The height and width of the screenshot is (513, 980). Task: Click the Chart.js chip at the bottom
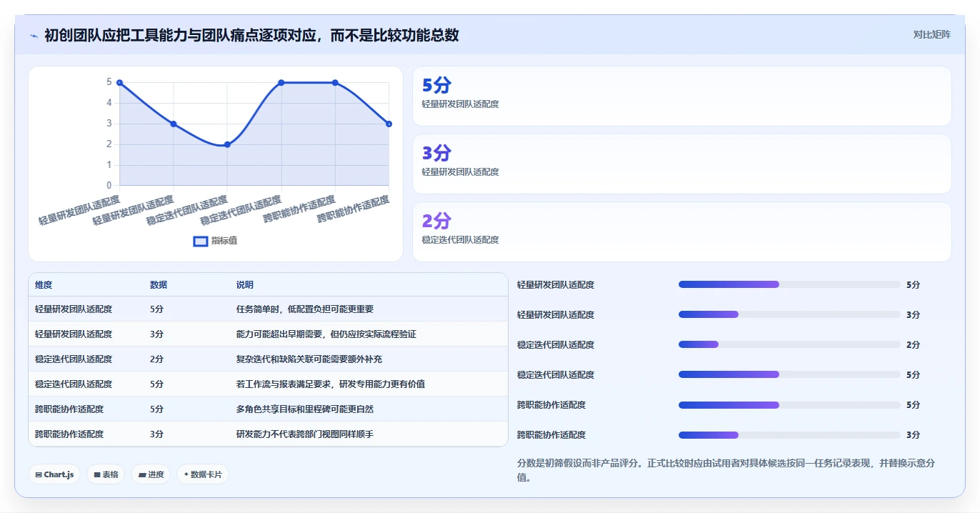coord(54,474)
